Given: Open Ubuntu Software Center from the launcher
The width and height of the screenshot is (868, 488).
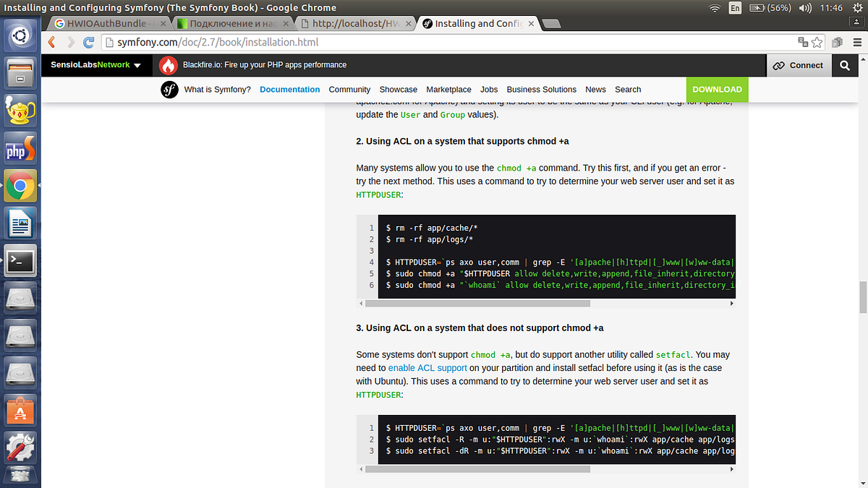Looking at the screenshot, I should click(x=20, y=410).
